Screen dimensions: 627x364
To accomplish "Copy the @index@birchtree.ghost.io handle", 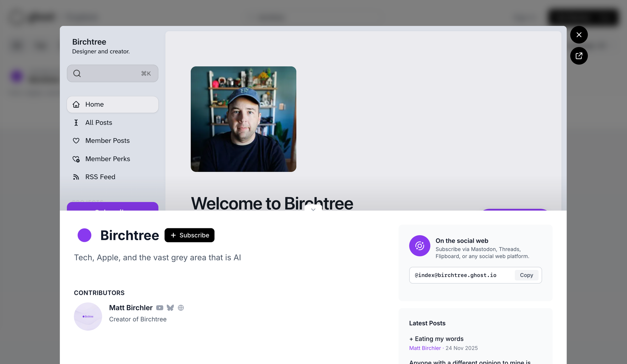I will coord(526,275).
